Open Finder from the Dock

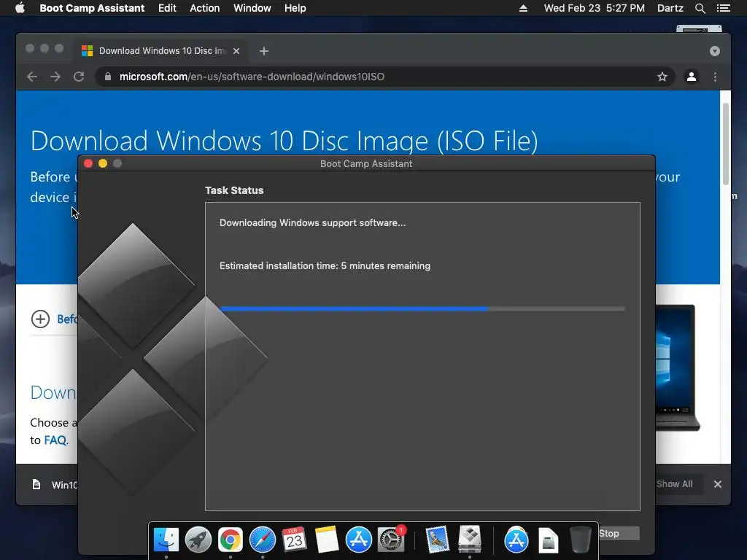pyautogui.click(x=166, y=540)
